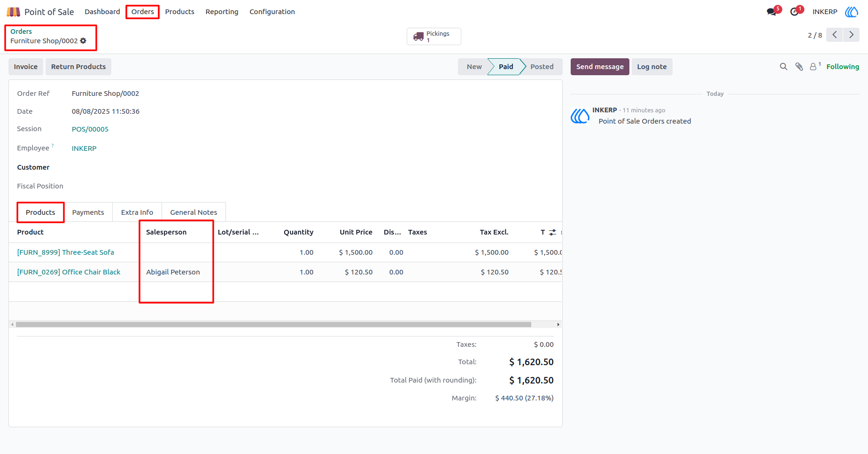Open the gear actions menu beside Furniture Shop/0002
The image size is (868, 454).
tap(83, 41)
